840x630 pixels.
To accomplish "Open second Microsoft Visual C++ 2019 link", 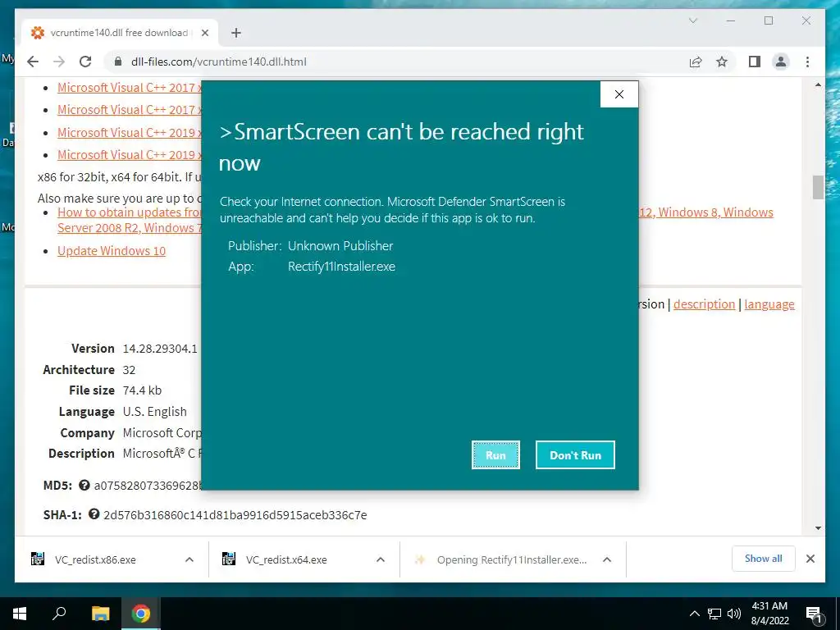I will pyautogui.click(x=129, y=154).
